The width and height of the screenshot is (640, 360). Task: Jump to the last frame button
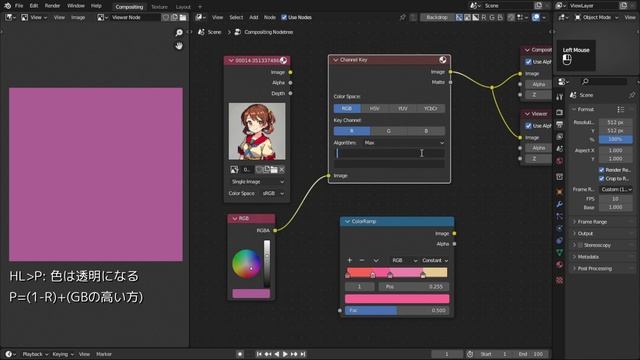click(303, 354)
